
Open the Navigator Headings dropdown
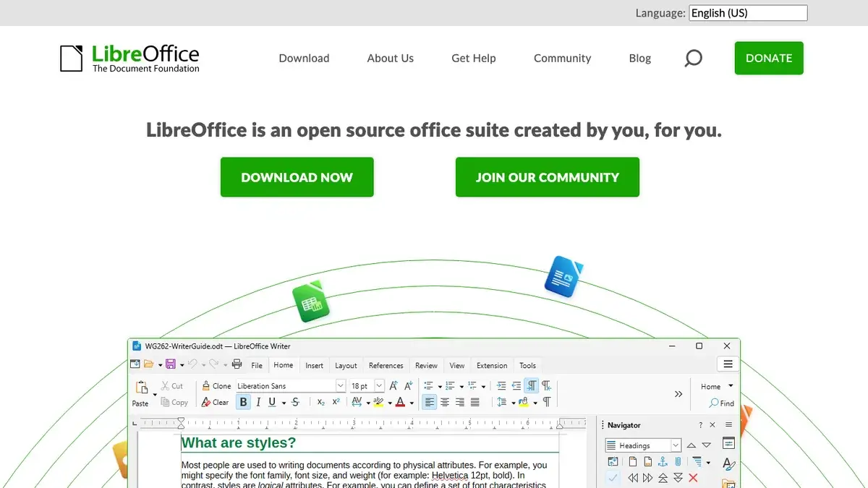click(x=643, y=445)
